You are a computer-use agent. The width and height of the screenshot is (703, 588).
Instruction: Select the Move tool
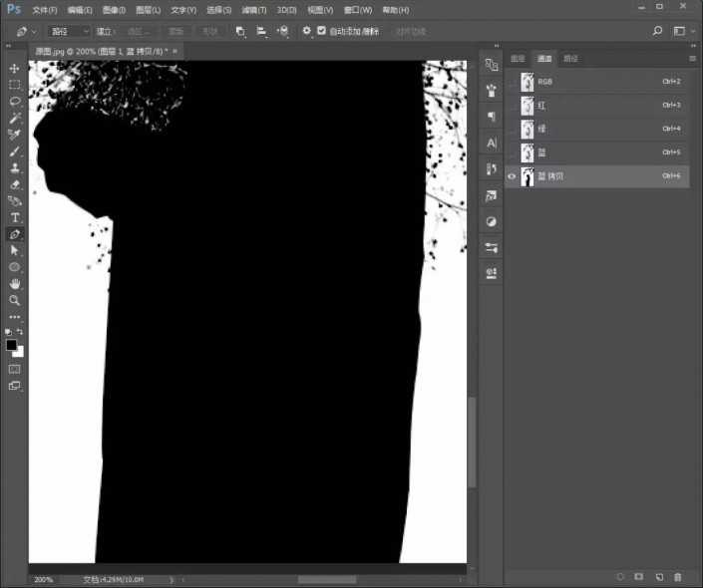[15, 68]
